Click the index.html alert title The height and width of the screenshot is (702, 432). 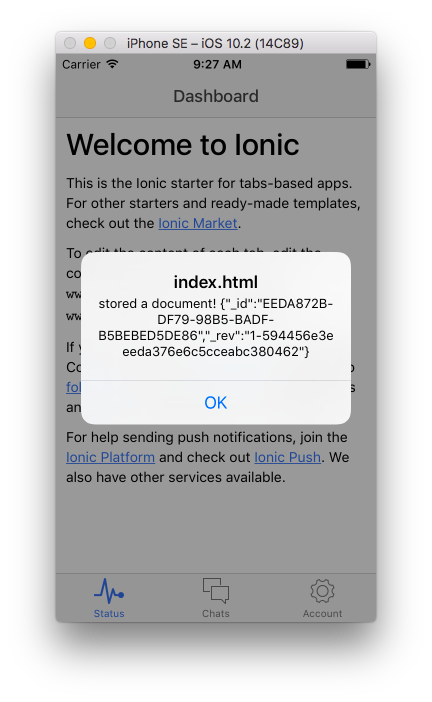[x=216, y=282]
